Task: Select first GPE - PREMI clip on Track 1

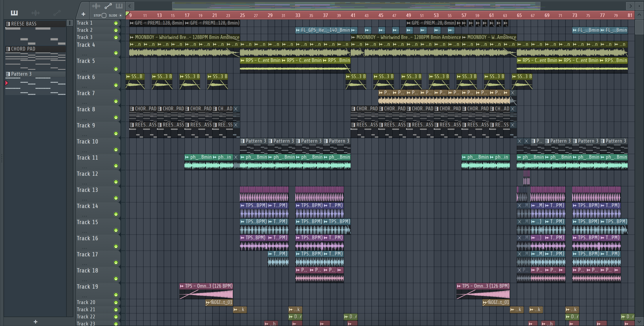Action: (x=157, y=23)
